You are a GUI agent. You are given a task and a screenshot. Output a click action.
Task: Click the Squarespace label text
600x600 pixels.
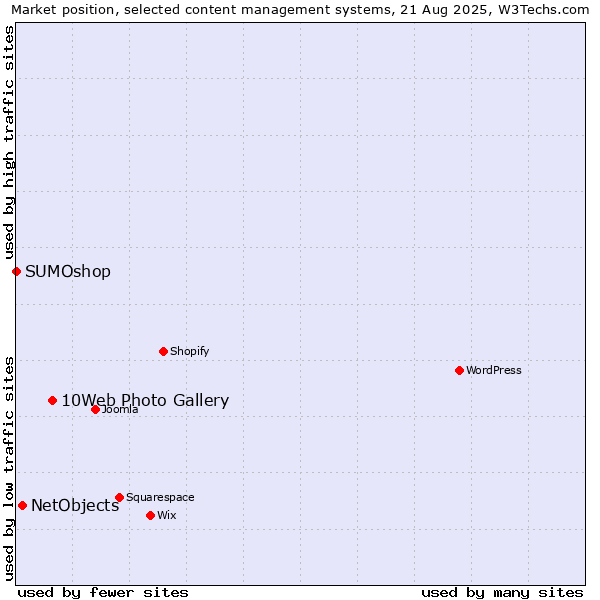[160, 497]
